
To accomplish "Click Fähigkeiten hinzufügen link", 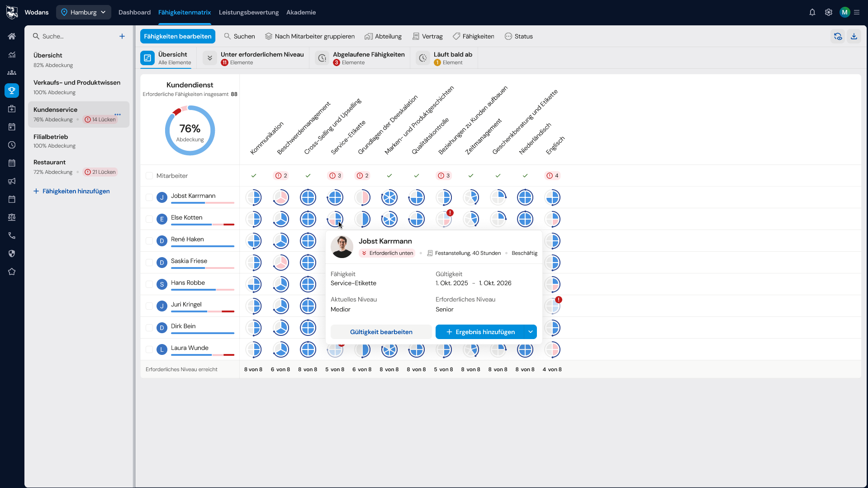I will [71, 191].
